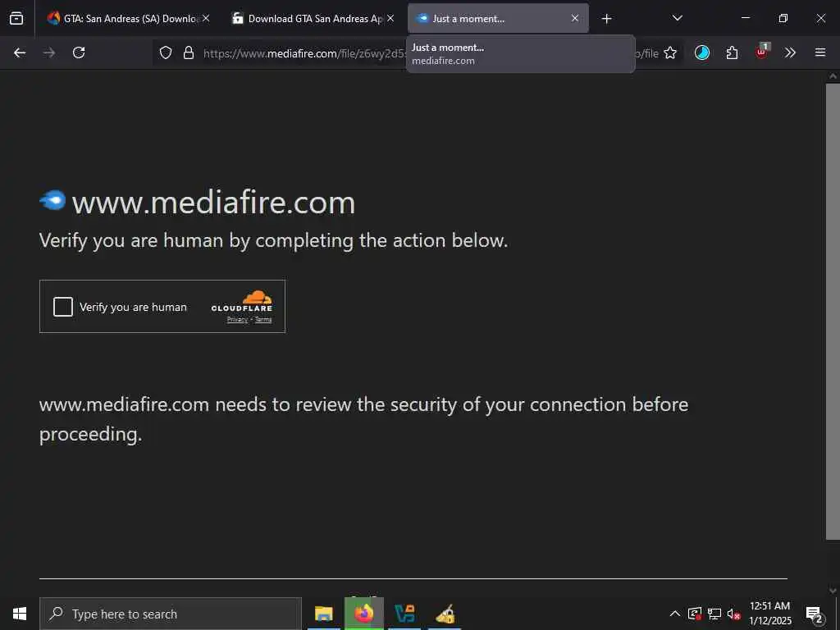This screenshot has width=840, height=630.
Task: Open Firefox View icon at tab bar start
Action: click(16, 18)
